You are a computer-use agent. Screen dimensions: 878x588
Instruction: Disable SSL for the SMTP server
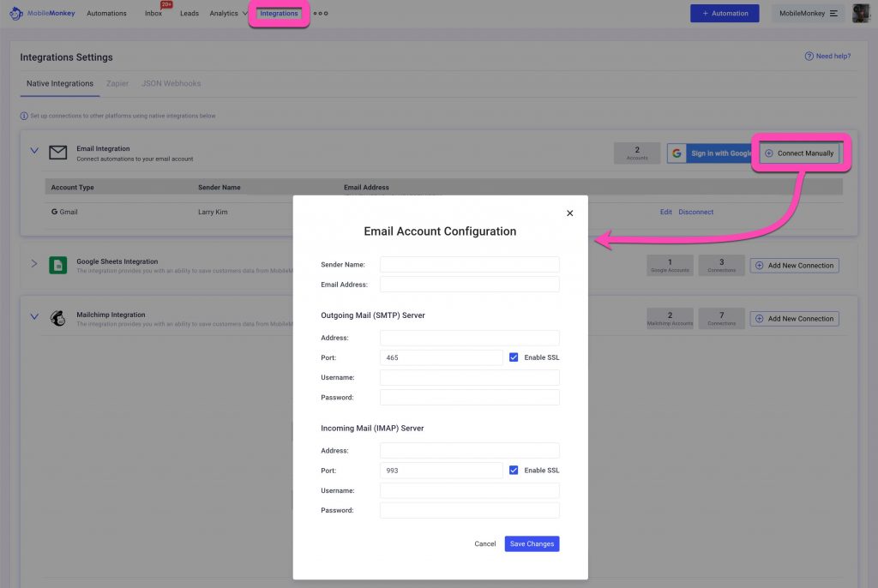[514, 357]
